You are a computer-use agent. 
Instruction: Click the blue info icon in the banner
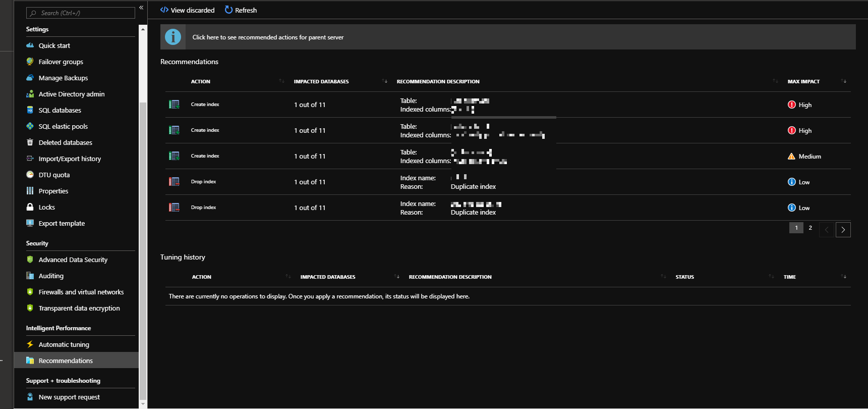(173, 37)
